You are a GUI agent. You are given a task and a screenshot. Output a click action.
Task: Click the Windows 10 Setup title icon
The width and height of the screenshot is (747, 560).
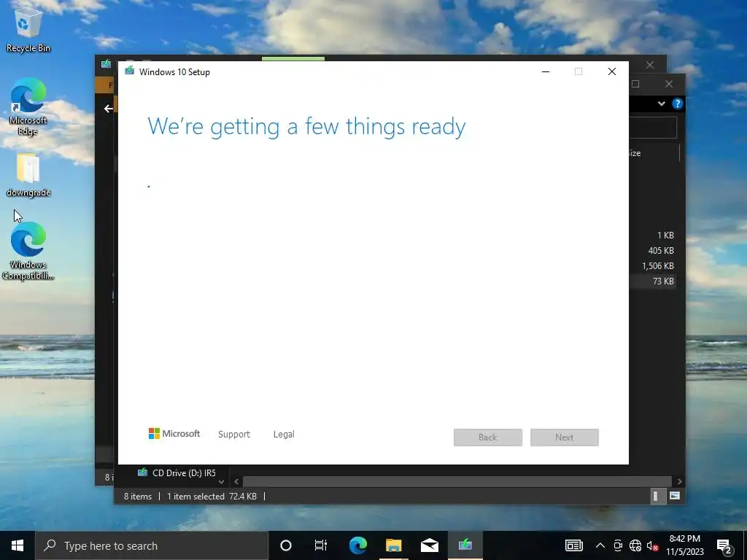tap(130, 71)
